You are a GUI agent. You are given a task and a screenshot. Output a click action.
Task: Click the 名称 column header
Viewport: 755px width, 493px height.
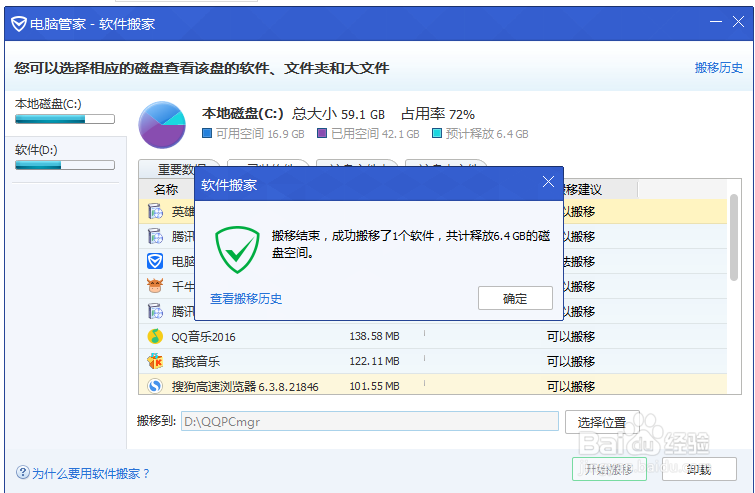(x=166, y=190)
